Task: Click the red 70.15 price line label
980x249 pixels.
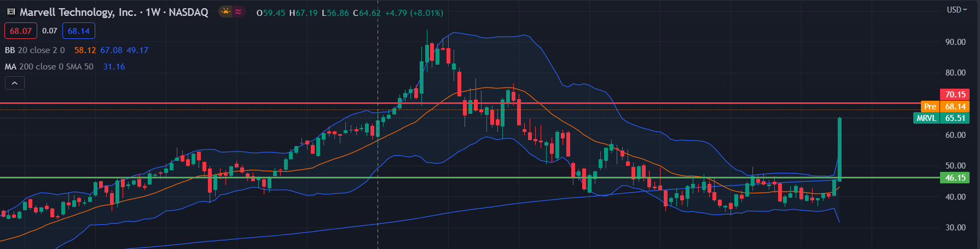Action: click(955, 95)
